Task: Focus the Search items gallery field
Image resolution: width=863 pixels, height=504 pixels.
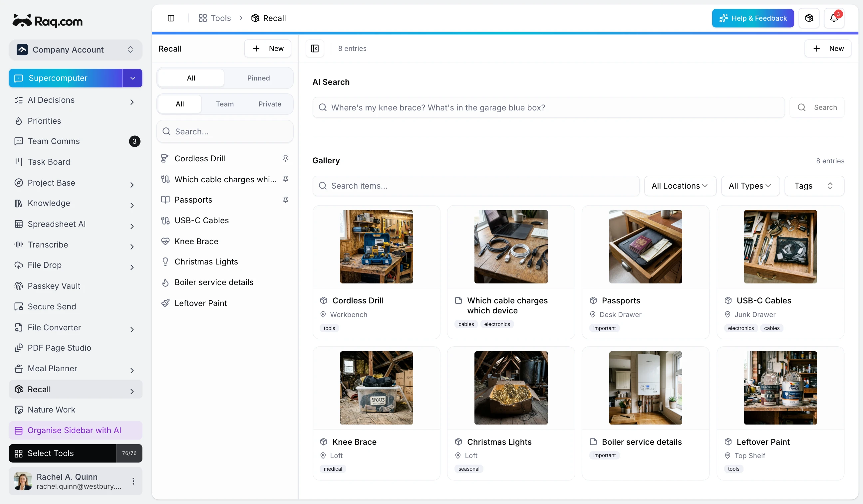Action: pyautogui.click(x=476, y=186)
